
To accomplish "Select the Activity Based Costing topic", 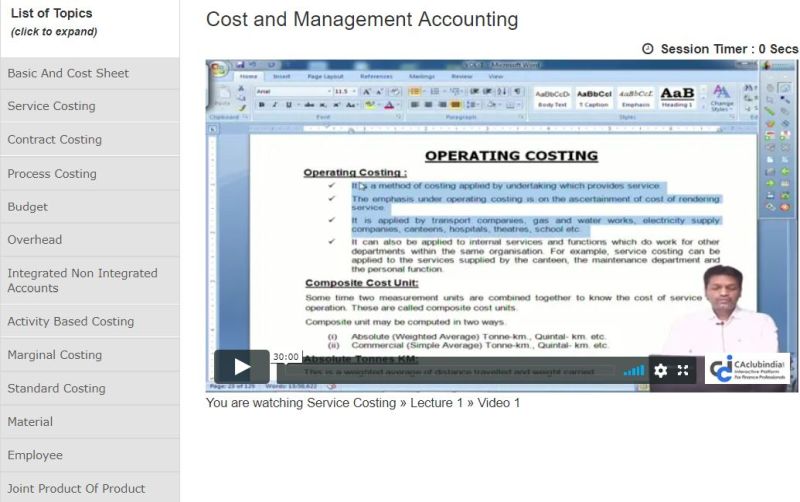I will pos(71,321).
